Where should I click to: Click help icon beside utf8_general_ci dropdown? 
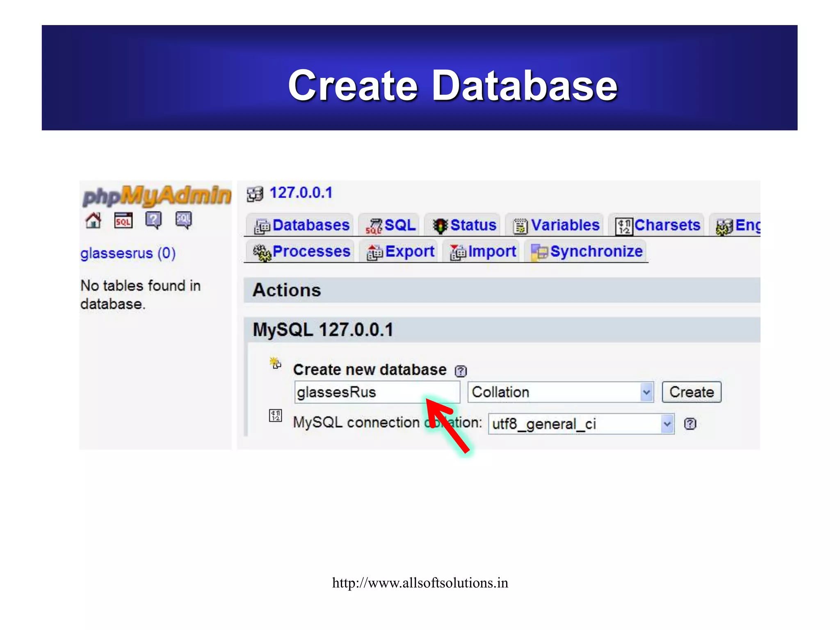tap(690, 424)
